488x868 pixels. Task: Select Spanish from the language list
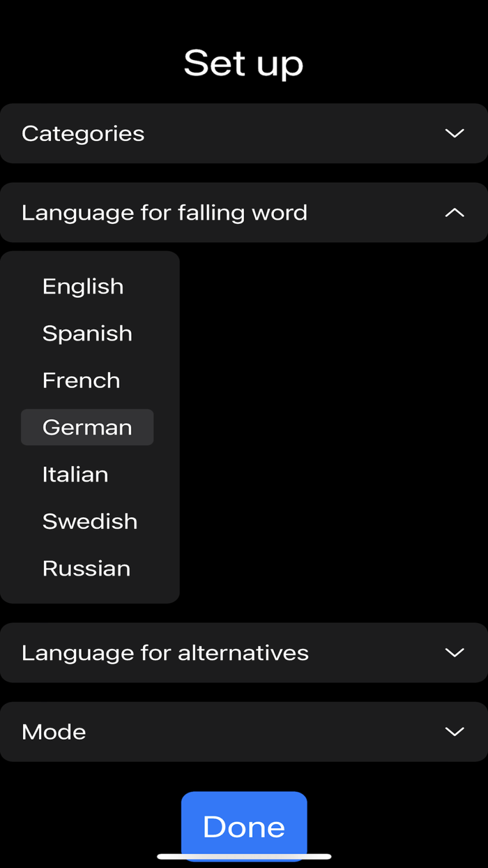tap(88, 334)
